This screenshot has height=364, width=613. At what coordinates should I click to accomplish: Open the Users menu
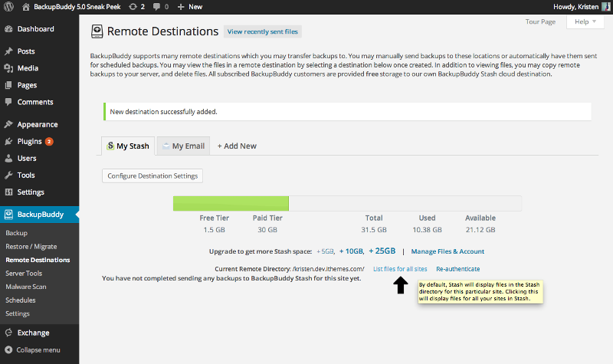coord(27,159)
